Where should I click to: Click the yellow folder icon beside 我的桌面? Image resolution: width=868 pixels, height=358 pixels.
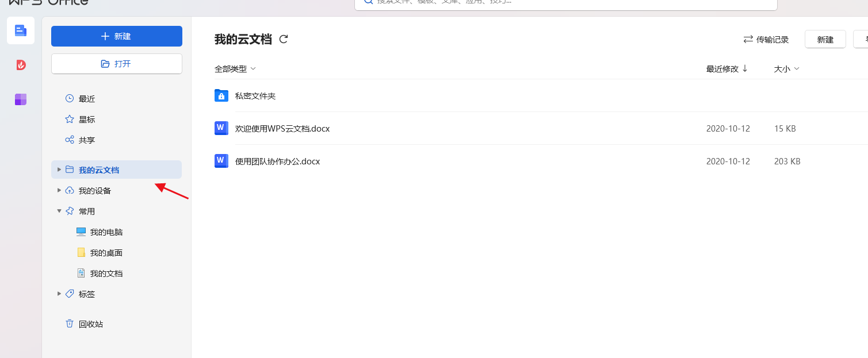(81, 252)
